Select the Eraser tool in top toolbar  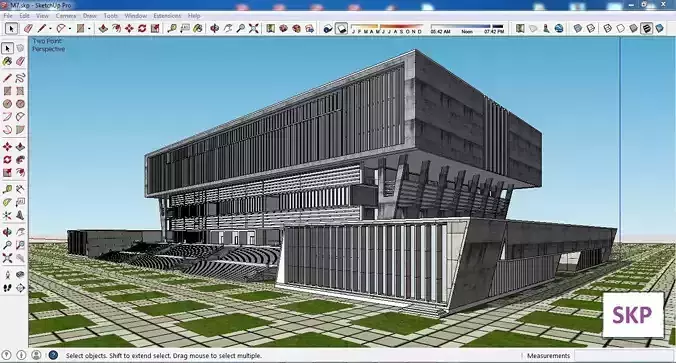click(28, 28)
